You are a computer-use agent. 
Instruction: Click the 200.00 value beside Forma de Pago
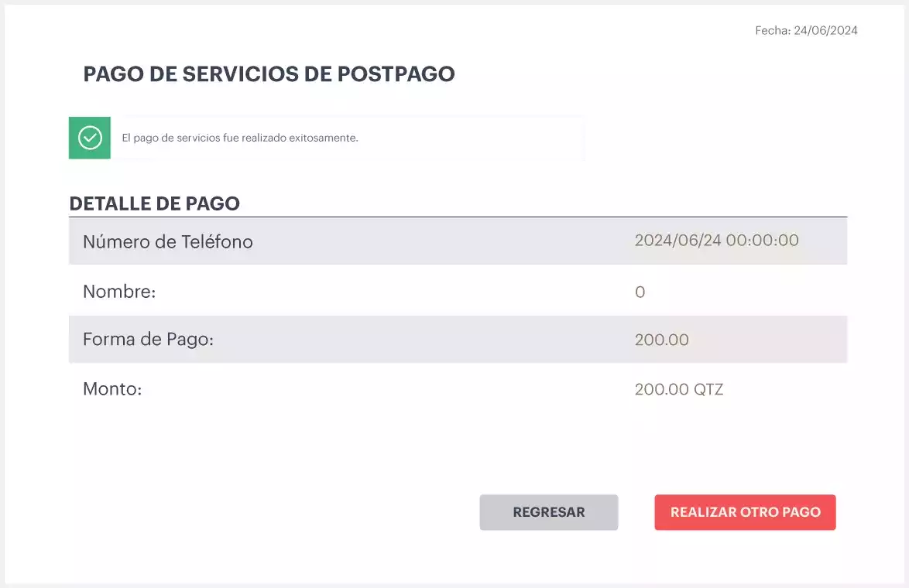661,340
